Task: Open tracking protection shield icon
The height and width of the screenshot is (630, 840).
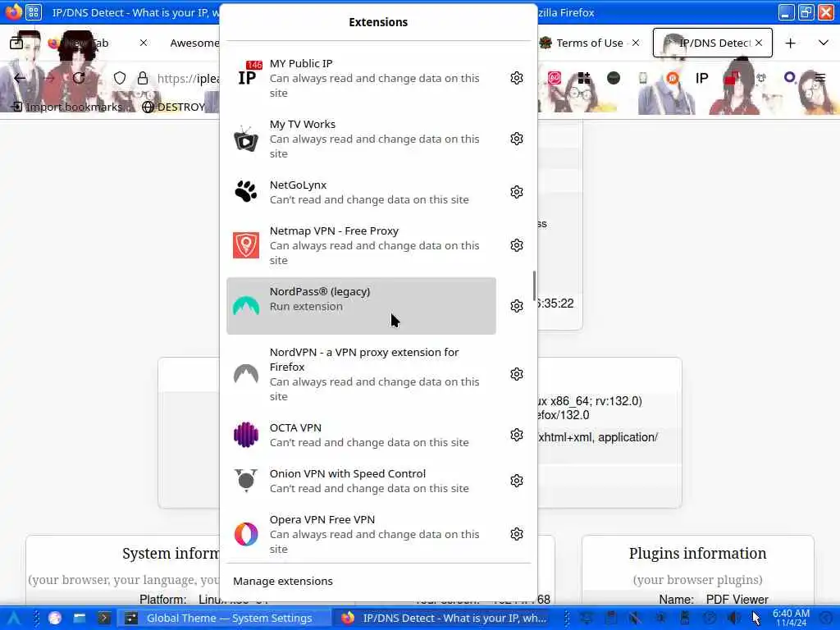Action: tap(120, 78)
